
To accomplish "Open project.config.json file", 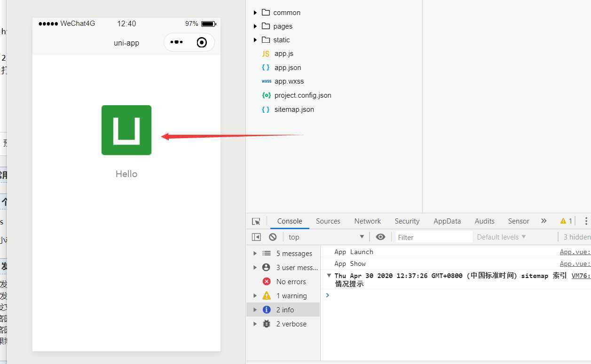I will click(303, 95).
